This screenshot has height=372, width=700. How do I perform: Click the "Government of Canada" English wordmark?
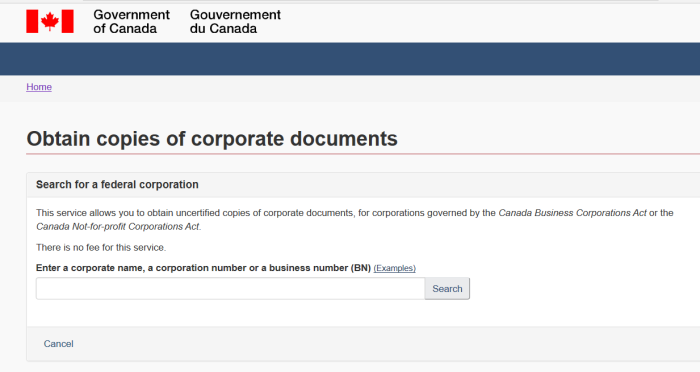[x=131, y=21]
